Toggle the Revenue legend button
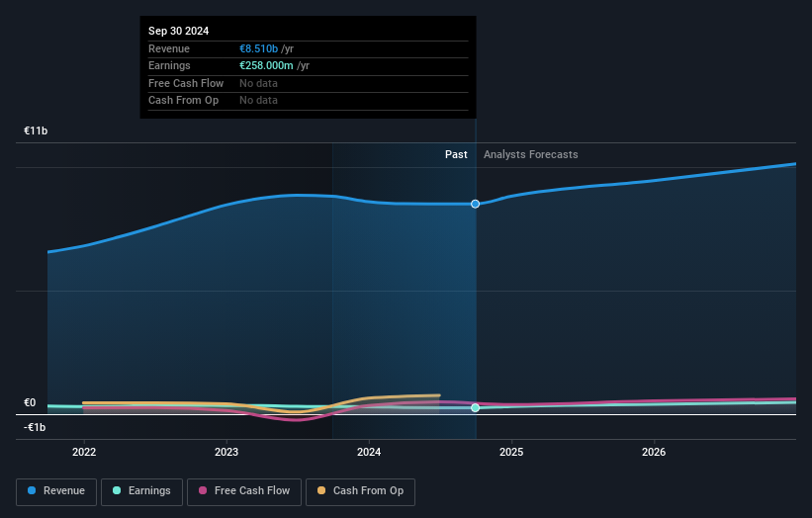This screenshot has height=518, width=812. tap(56, 491)
